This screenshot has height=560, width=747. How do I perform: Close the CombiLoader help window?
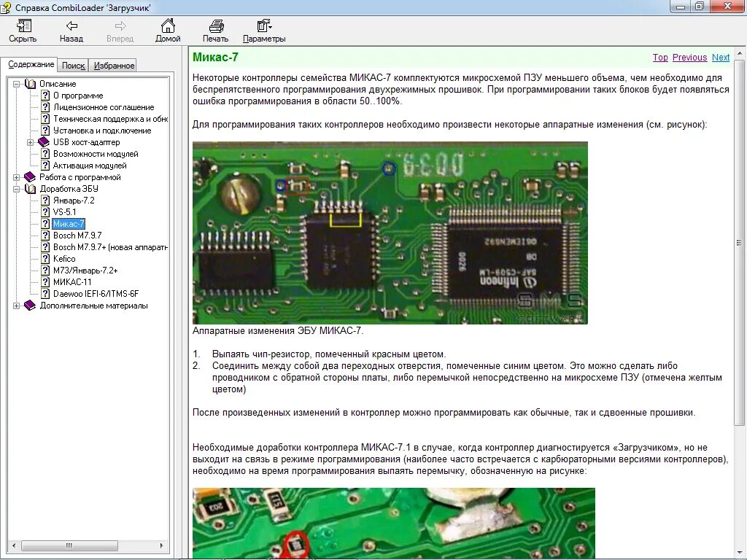[728, 6]
